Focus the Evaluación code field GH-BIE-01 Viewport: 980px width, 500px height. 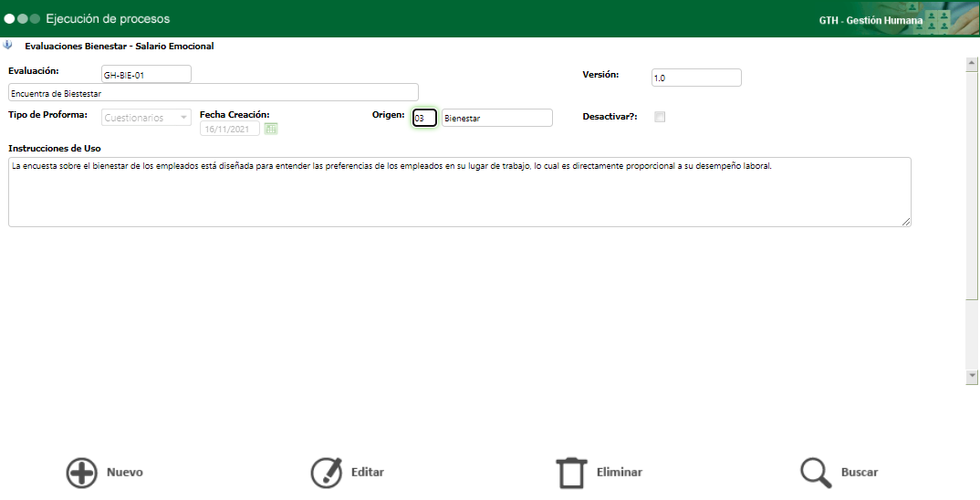[146, 75]
